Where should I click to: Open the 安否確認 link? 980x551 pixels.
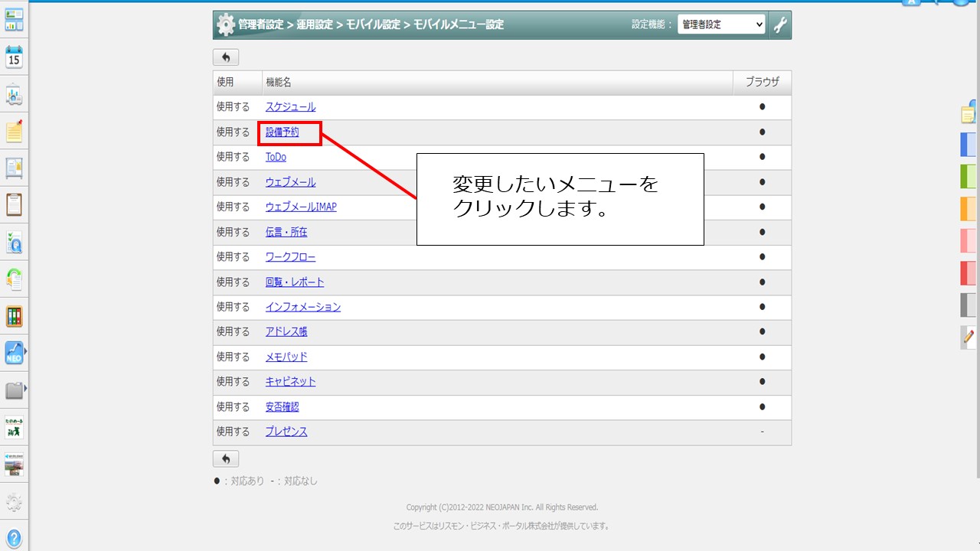[283, 407]
